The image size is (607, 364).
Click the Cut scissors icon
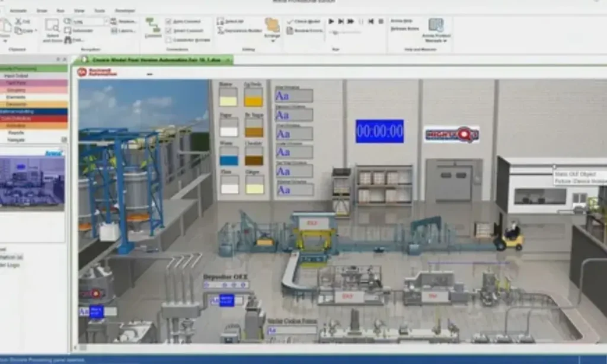pyautogui.click(x=19, y=21)
